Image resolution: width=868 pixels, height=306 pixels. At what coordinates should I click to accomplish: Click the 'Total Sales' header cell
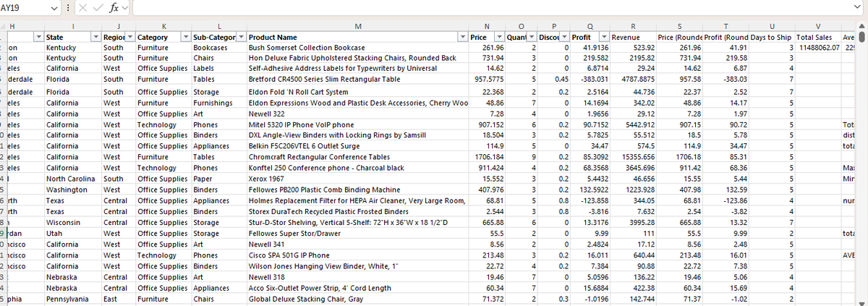[817, 37]
